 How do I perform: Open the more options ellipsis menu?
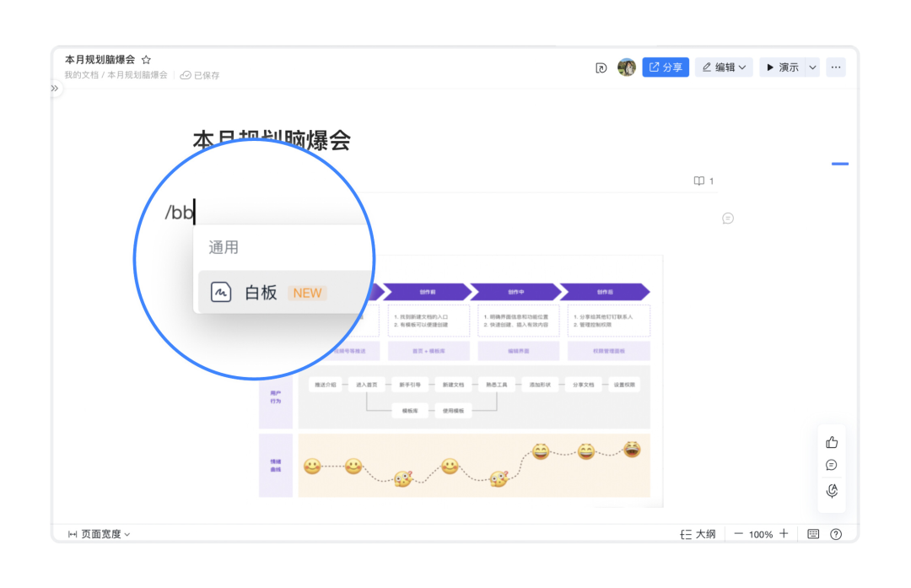click(x=835, y=67)
